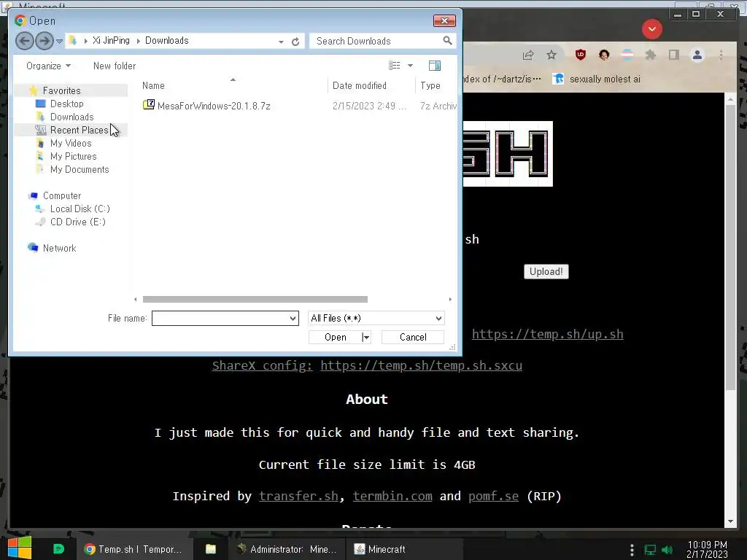Change the view layout icon

pos(394,66)
